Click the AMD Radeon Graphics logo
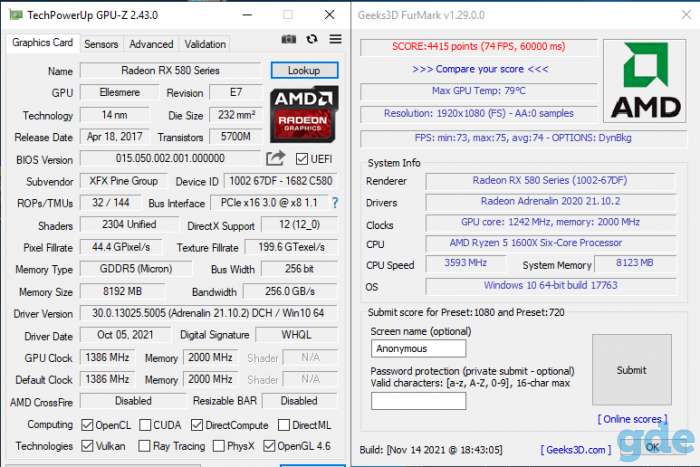This screenshot has height=467, width=700. coord(304,114)
